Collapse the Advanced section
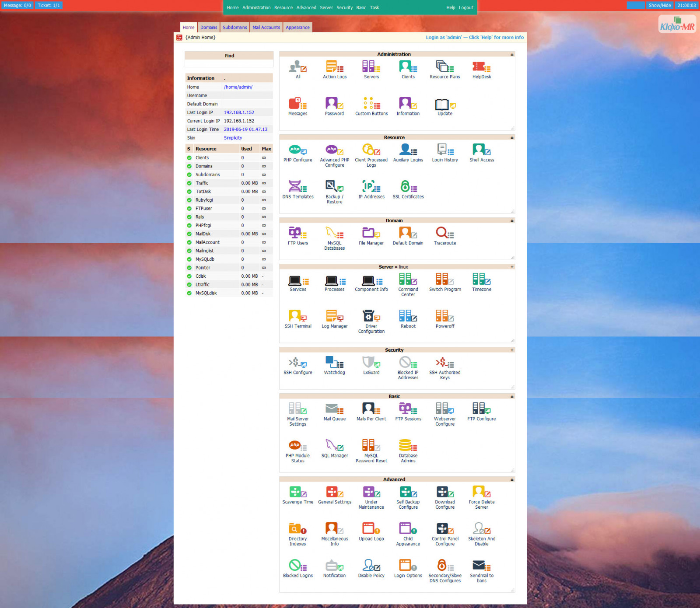 coord(512,479)
